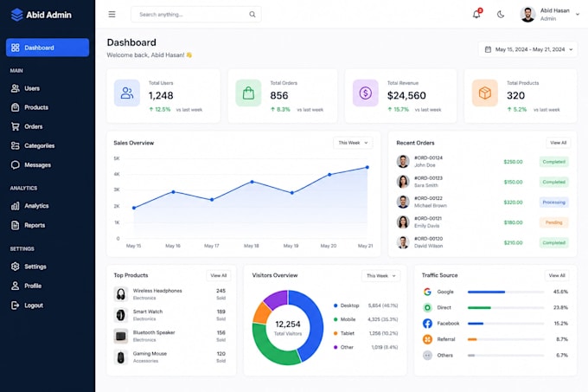588x392 pixels.
Task: Click Emily Davis's avatar in Recent Orders
Action: (403, 222)
